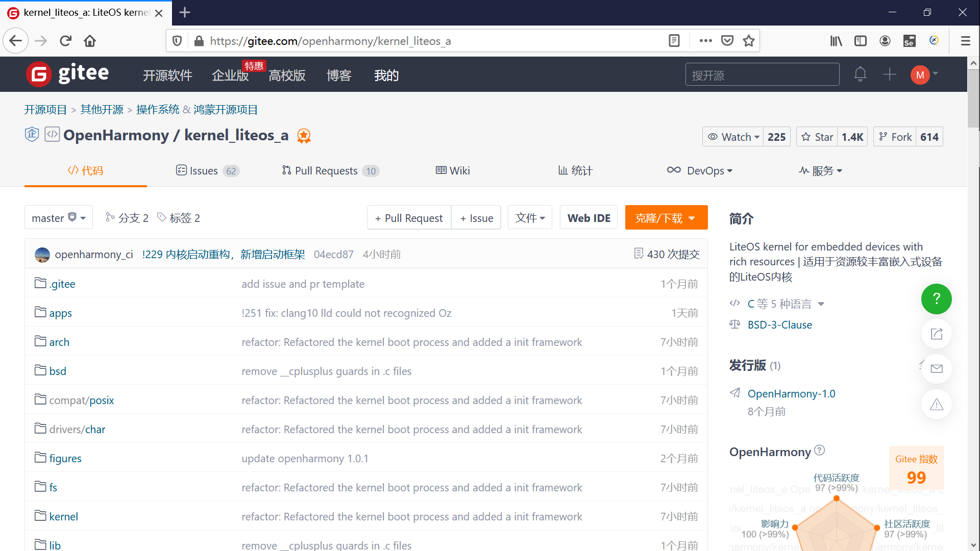This screenshot has width=980, height=551.
Task: Reload the page with refresh icon
Action: [x=65, y=41]
